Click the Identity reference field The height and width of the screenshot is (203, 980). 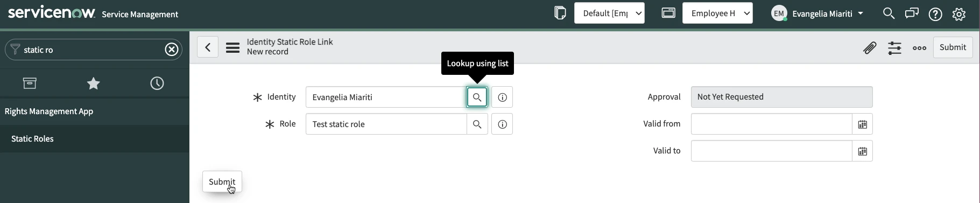(386, 97)
